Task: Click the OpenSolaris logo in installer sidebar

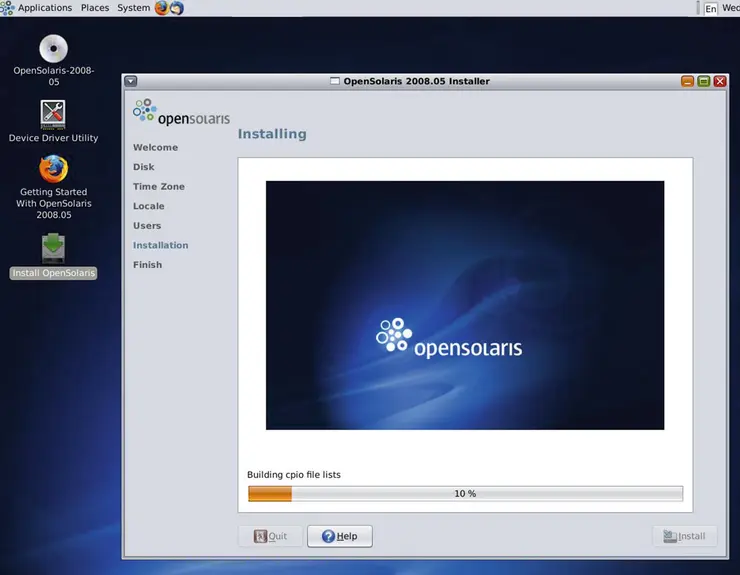Action: point(181,112)
